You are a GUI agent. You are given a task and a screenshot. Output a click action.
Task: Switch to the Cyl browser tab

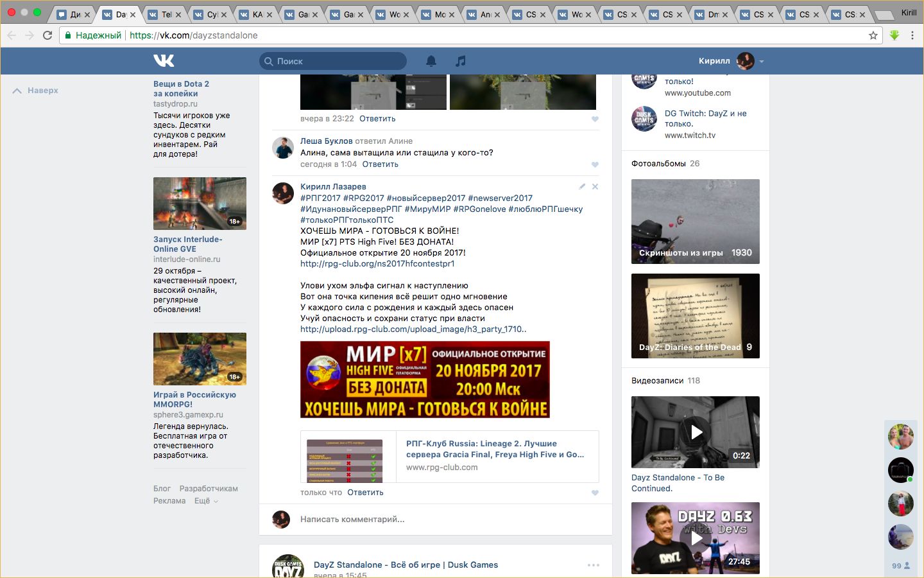pyautogui.click(x=212, y=14)
